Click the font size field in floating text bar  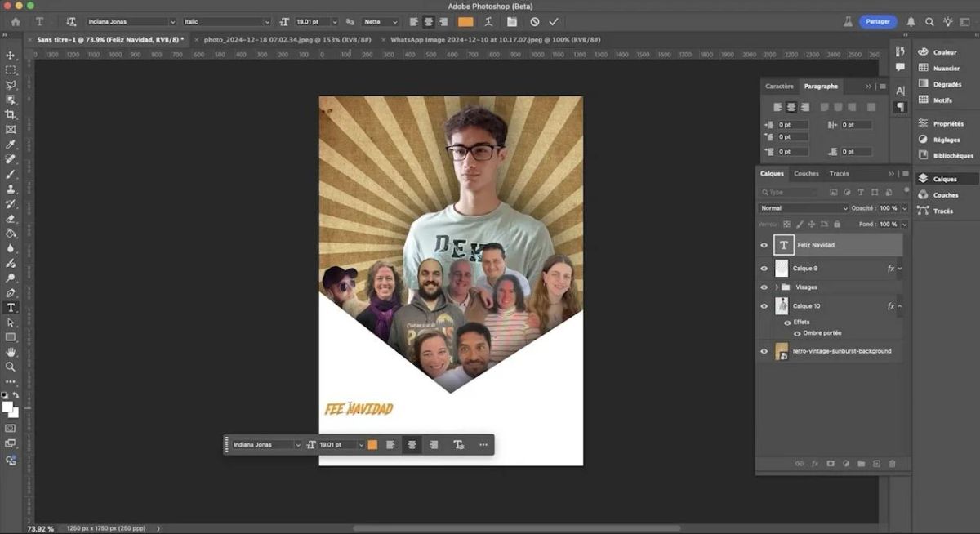pos(336,445)
